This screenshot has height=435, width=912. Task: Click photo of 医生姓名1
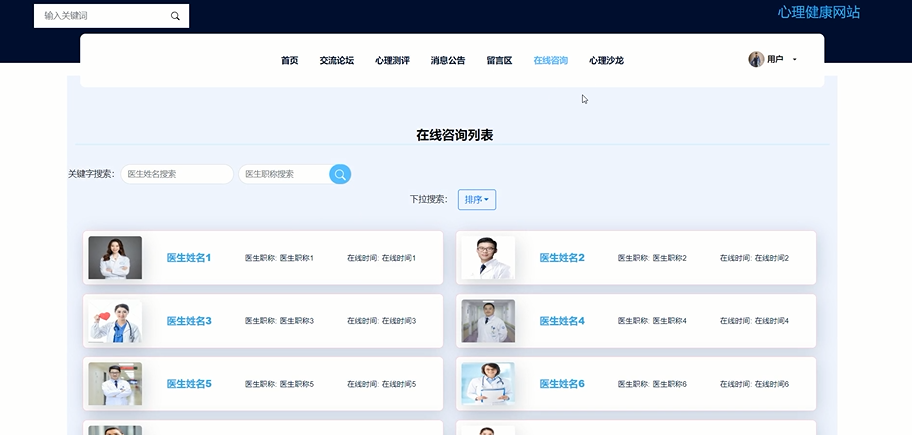coord(115,258)
